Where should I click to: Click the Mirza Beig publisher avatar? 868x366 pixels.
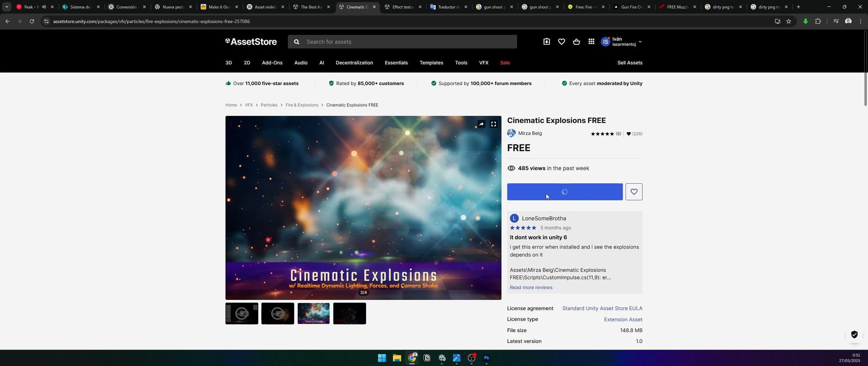pos(511,133)
